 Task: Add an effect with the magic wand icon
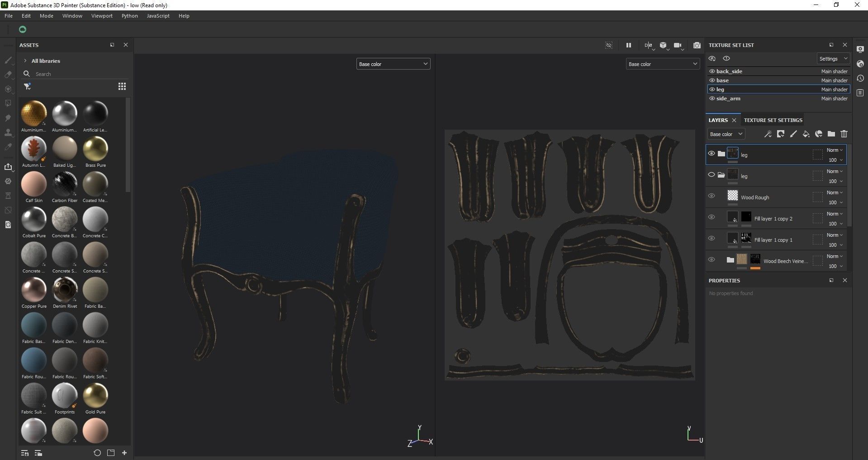(x=768, y=134)
